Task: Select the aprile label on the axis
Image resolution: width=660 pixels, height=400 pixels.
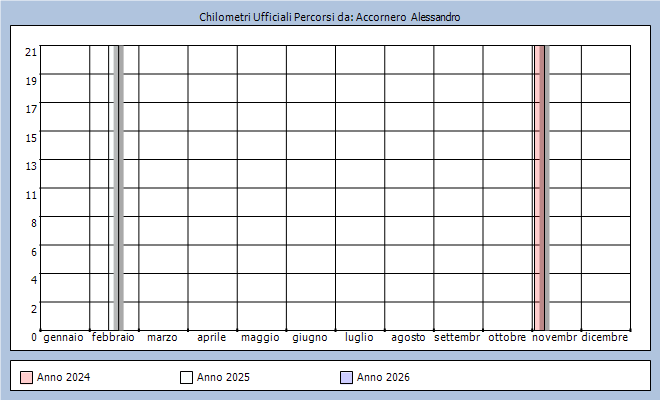Action: click(x=211, y=338)
